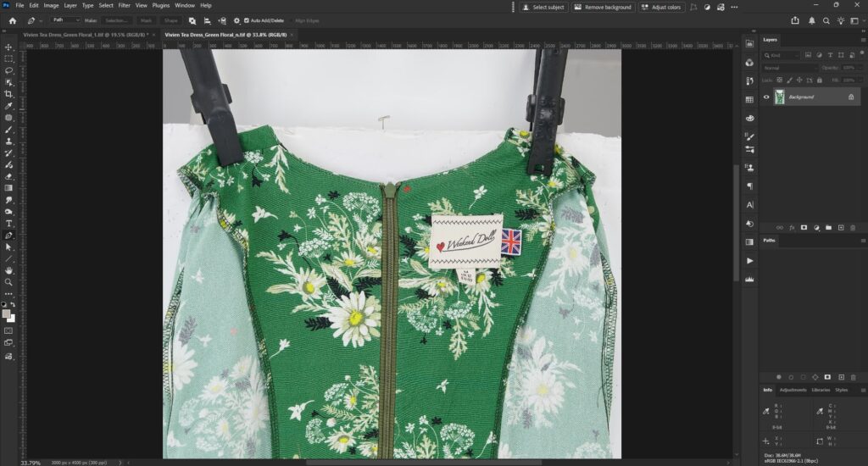Create new layer in Layers panel
This screenshot has width=868, height=466.
841,227
